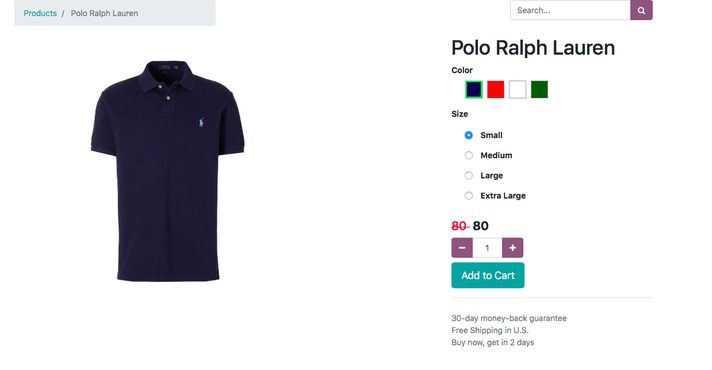
Task: Click the quantity number field
Action: (x=487, y=248)
